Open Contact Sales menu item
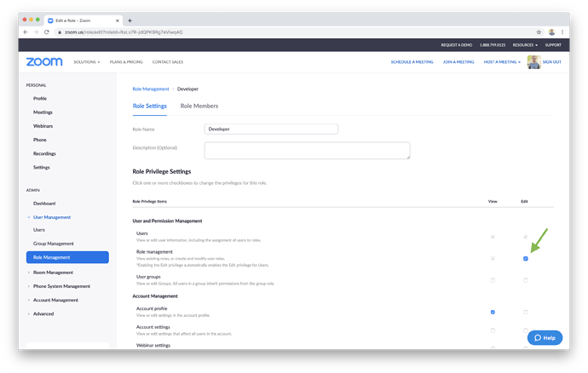 pos(168,62)
